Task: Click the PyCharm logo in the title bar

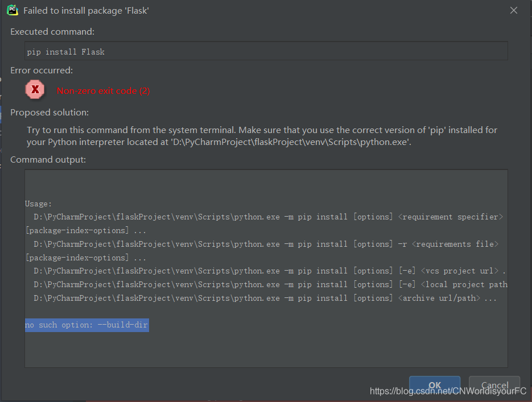Action: click(x=11, y=10)
